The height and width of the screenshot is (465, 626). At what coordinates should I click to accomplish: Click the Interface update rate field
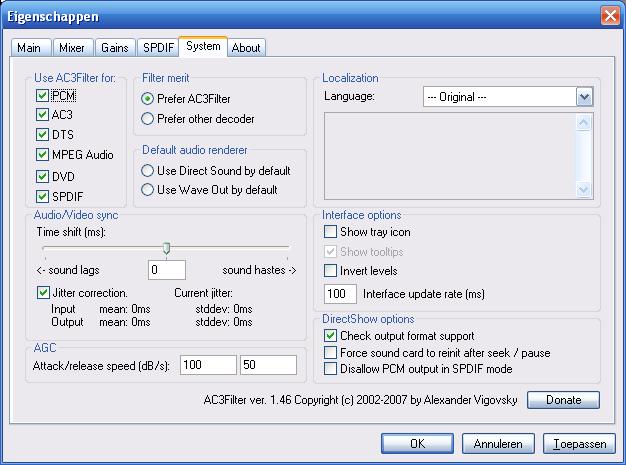[341, 294]
